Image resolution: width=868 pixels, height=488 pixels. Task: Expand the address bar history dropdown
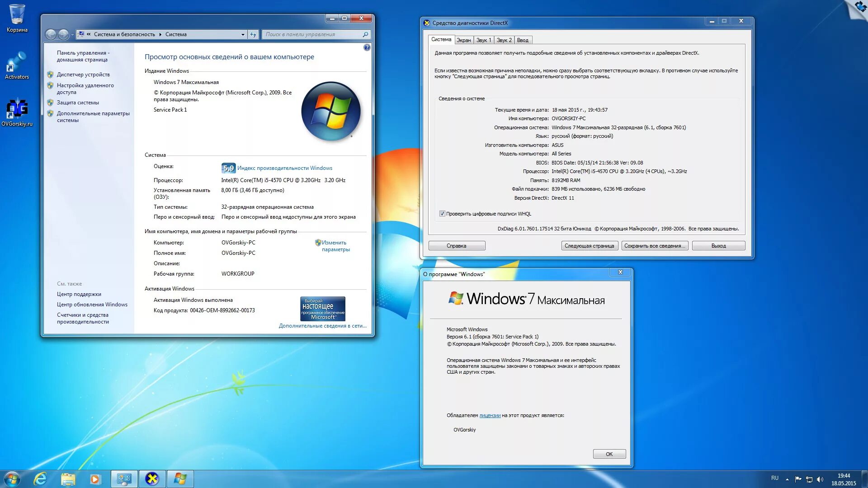[243, 34]
